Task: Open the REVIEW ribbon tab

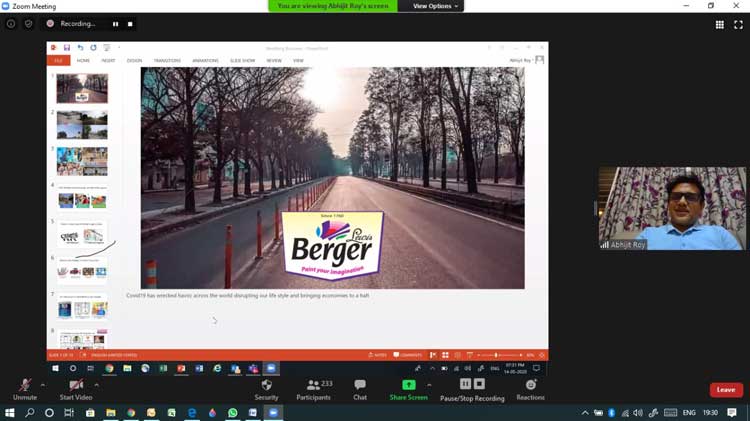Action: [x=274, y=60]
